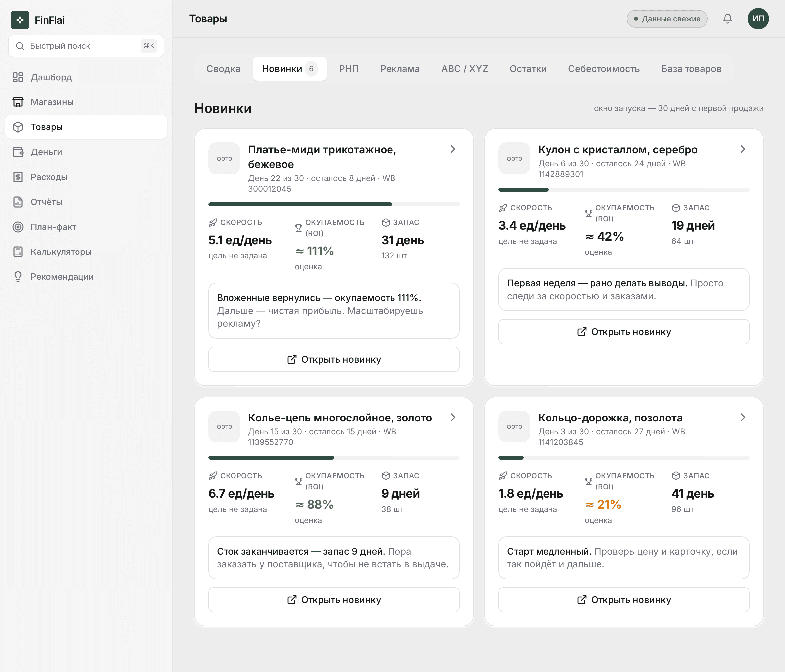The height and width of the screenshot is (672, 785).
Task: Go to Дашборд in the sidebar
Action: pos(86,77)
